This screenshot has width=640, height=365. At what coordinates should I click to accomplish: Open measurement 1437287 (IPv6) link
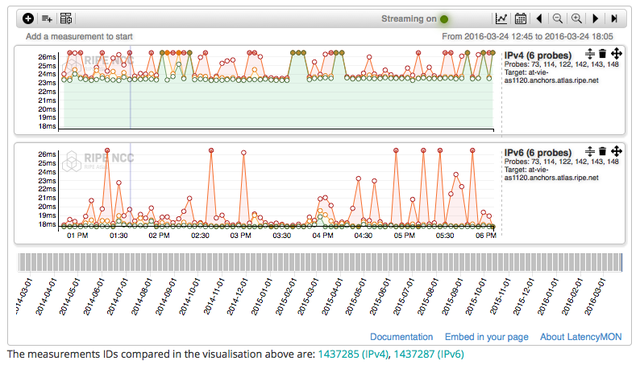[429, 354]
